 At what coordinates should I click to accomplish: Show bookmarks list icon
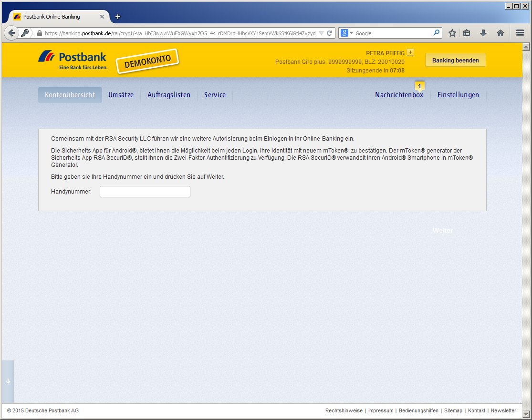(x=467, y=33)
